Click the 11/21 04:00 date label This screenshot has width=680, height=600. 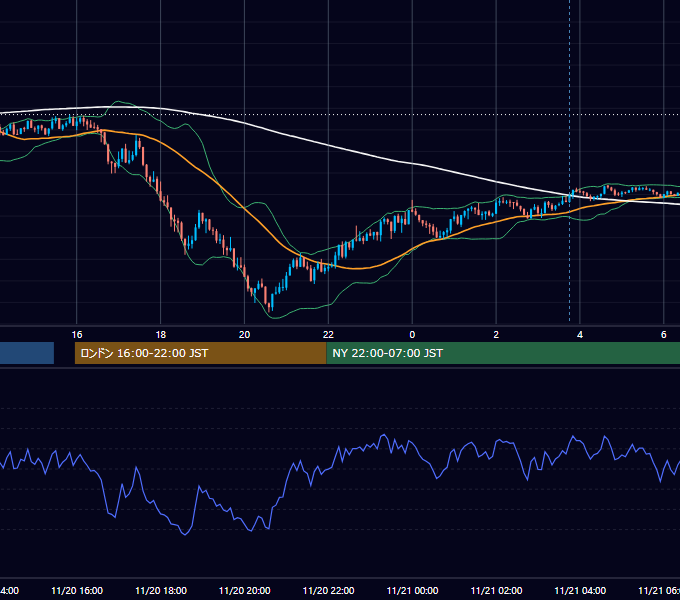tap(580, 590)
